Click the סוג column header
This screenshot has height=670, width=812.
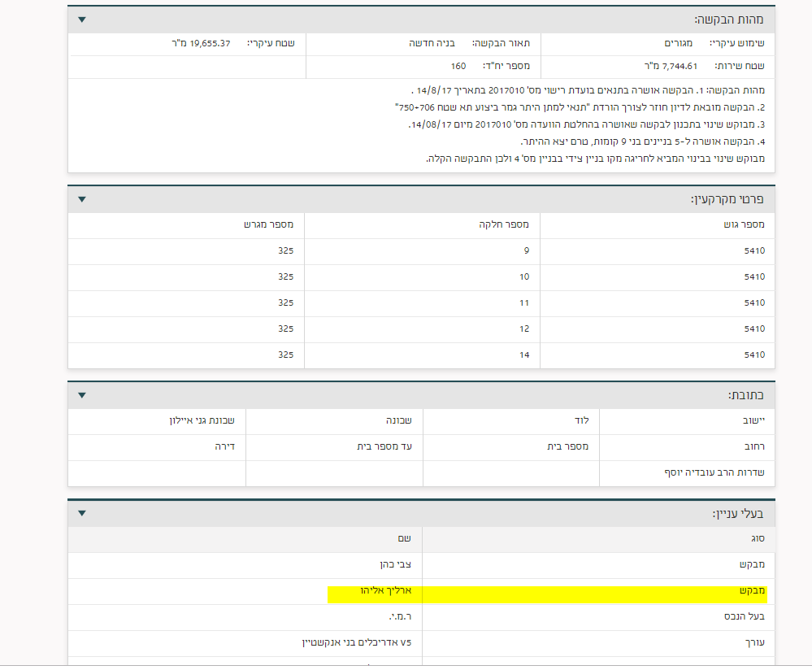[x=758, y=539]
